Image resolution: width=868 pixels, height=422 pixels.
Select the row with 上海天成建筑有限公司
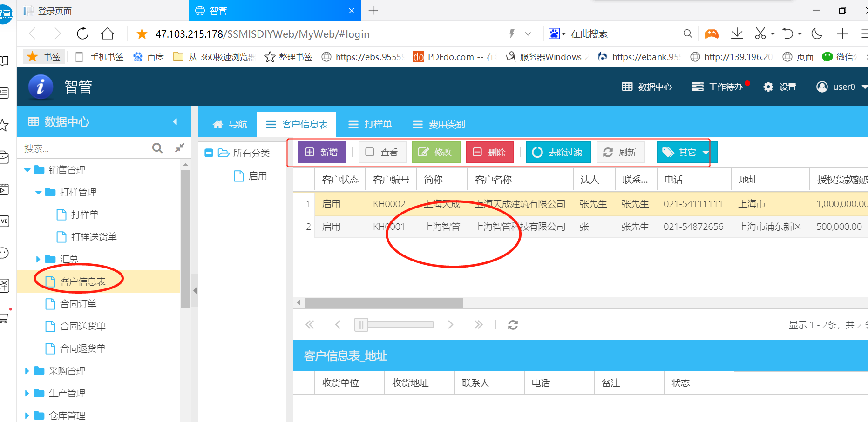(580, 204)
